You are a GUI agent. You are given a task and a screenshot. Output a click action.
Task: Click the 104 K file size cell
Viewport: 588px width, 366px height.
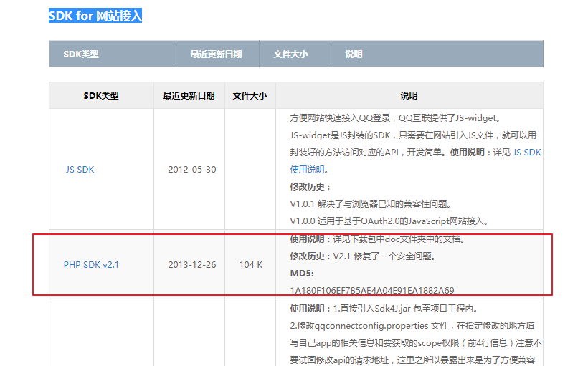tap(251, 265)
